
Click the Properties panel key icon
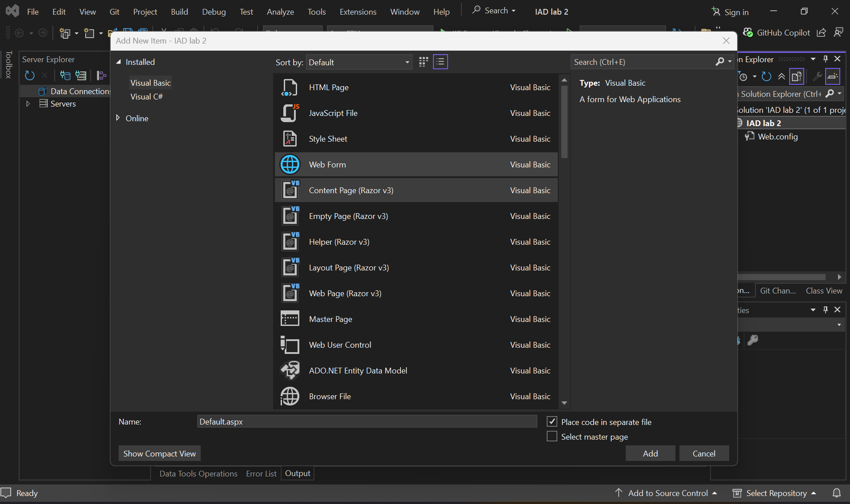(x=753, y=340)
